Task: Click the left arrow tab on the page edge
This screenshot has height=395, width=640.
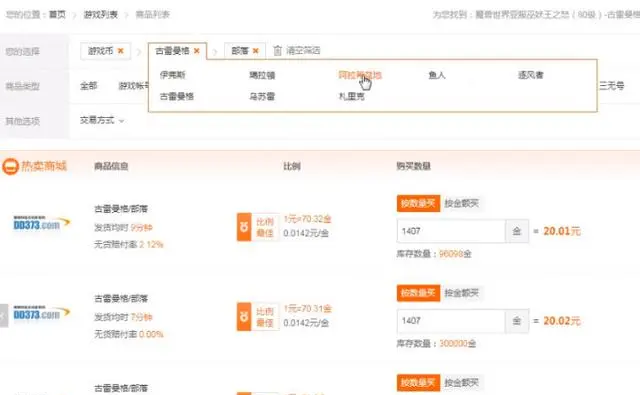Action: click(x=4, y=315)
